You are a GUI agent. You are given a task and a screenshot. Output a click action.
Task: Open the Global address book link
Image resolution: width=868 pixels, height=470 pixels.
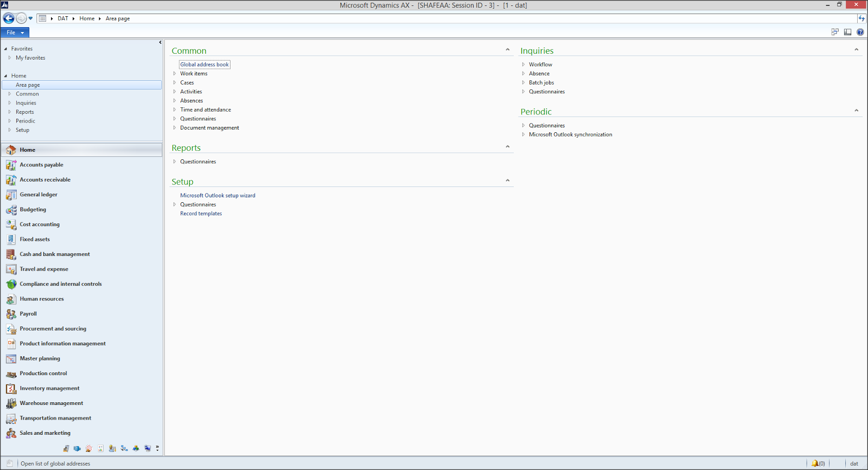[x=205, y=65]
